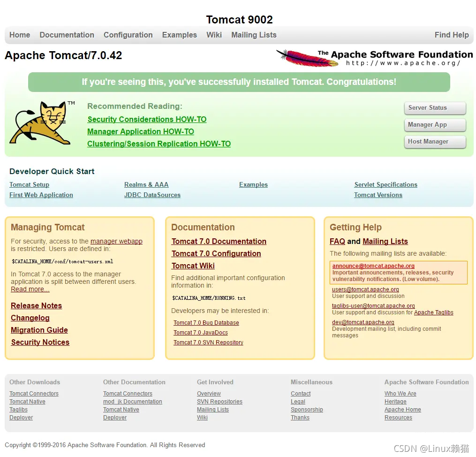This screenshot has width=476, height=457.
Task: Open Security Notices link
Action: [40, 342]
